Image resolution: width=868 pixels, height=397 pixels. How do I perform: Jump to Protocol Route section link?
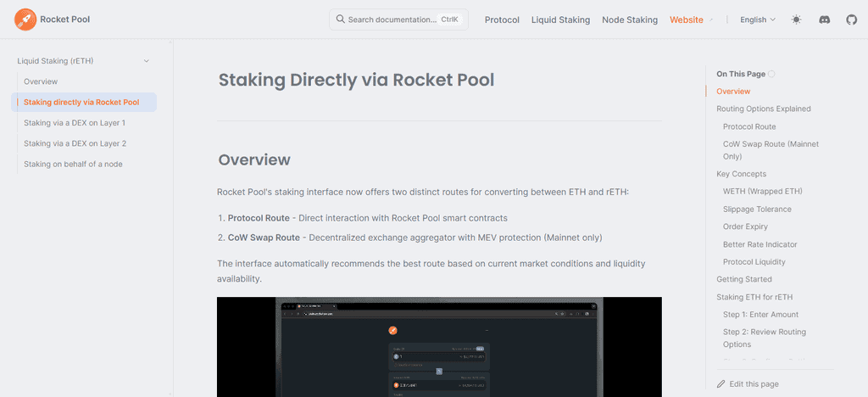749,126
